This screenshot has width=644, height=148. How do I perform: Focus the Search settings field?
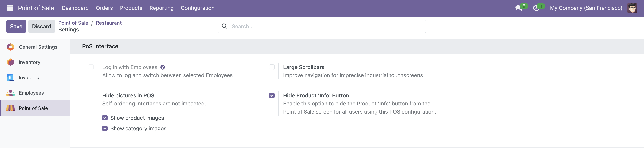pos(322,26)
